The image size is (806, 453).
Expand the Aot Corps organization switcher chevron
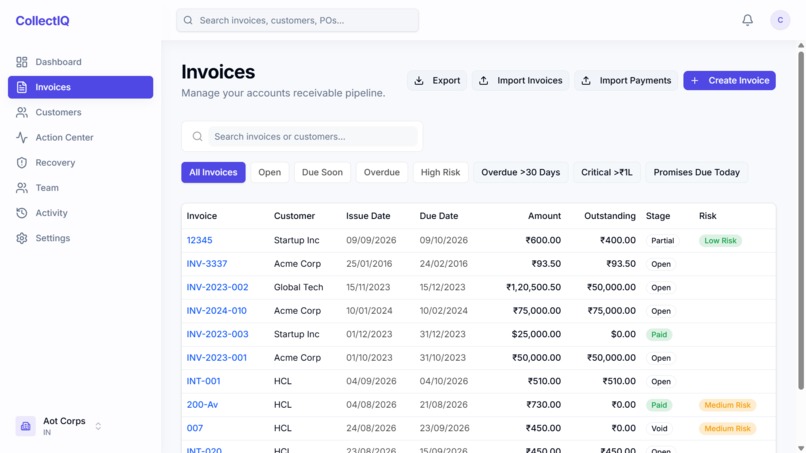pyautogui.click(x=98, y=426)
